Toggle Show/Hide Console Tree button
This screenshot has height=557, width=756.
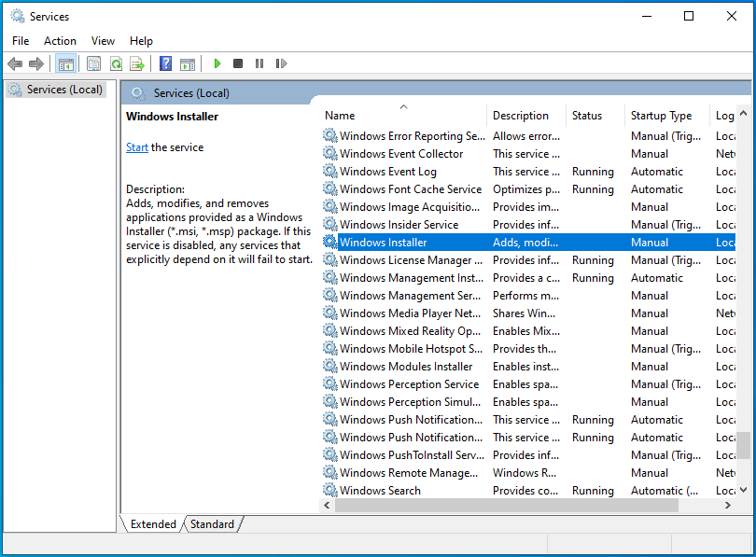click(65, 63)
